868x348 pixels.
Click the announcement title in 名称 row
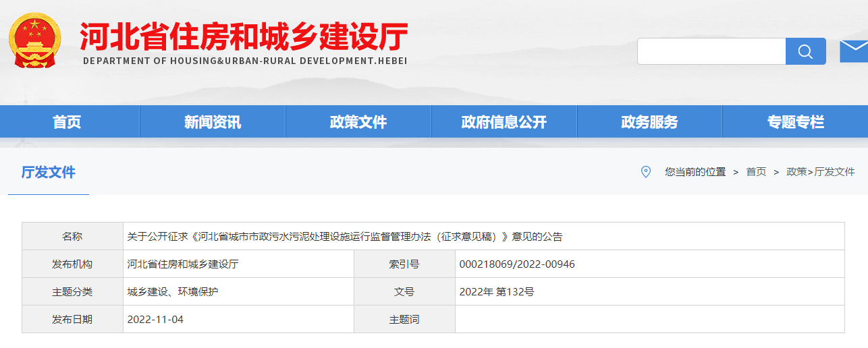(345, 237)
